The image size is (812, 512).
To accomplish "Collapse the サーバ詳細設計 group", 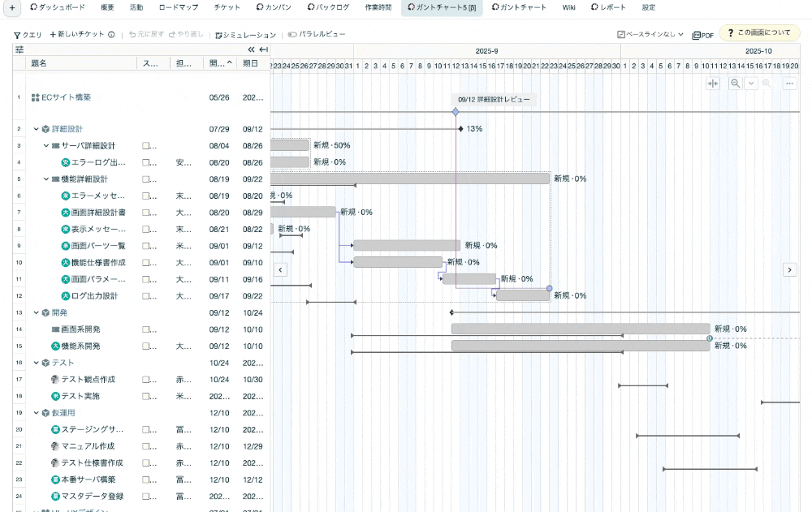I will pyautogui.click(x=46, y=145).
